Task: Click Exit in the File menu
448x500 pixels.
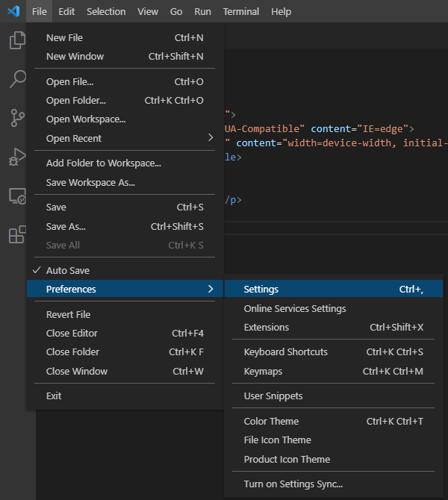Action: (125, 396)
